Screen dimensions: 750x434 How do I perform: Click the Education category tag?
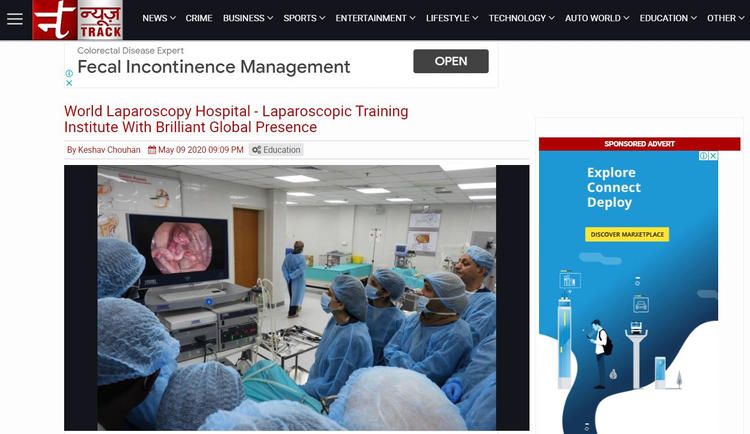click(276, 150)
